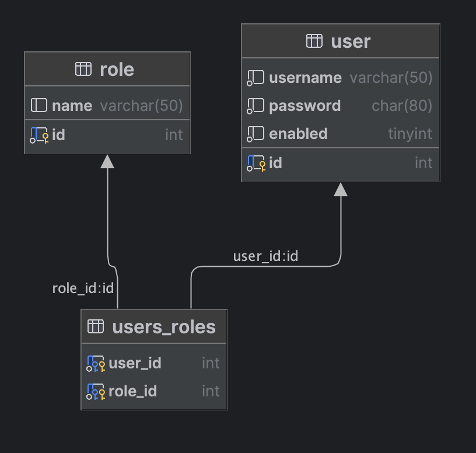Click the column icon next to username
This screenshot has width=476, height=453.
tap(255, 78)
